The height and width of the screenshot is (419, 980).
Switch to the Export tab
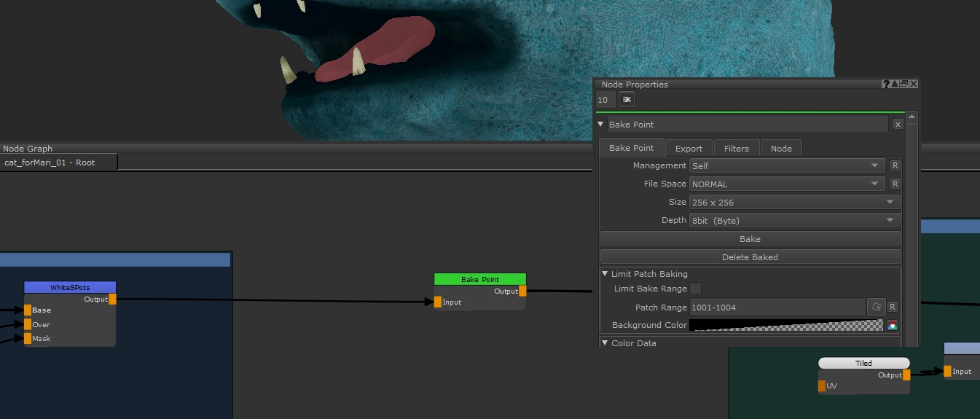(689, 148)
